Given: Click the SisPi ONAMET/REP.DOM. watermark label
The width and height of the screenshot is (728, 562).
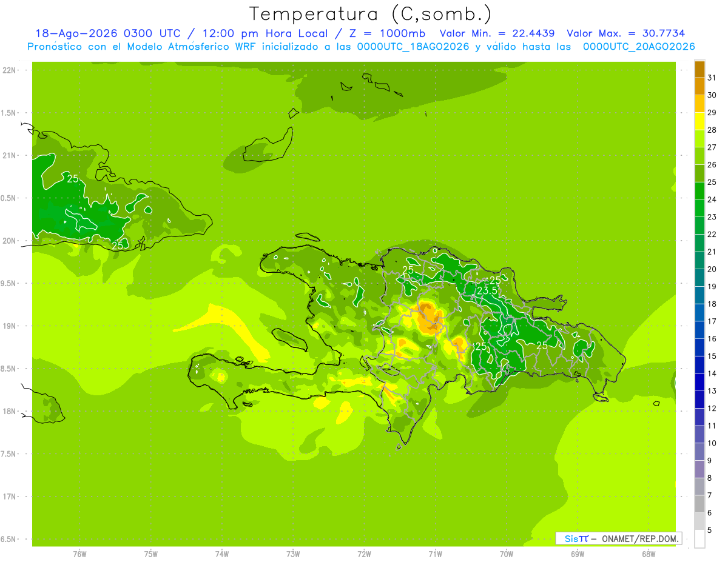Looking at the screenshot, I should tap(618, 538).
